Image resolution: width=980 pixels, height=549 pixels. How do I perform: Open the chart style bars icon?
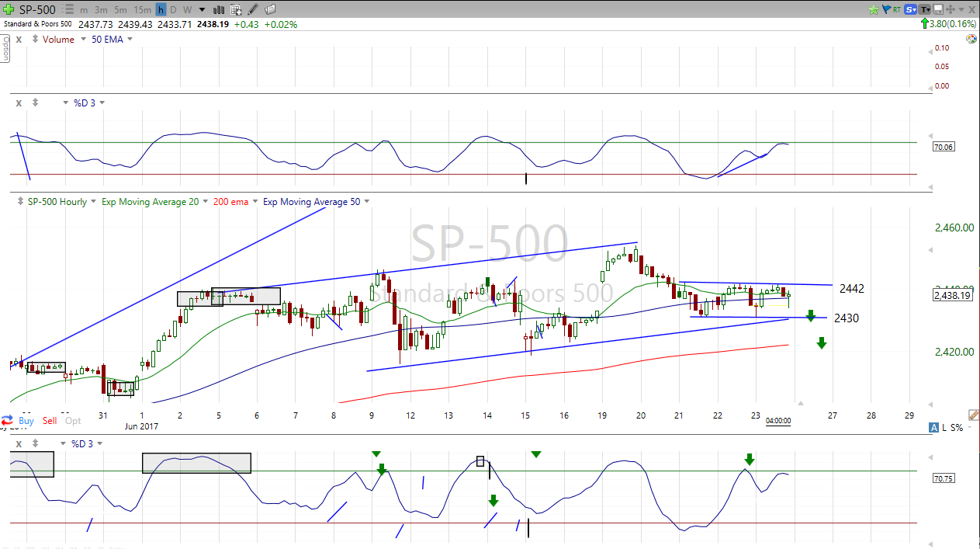219,10
